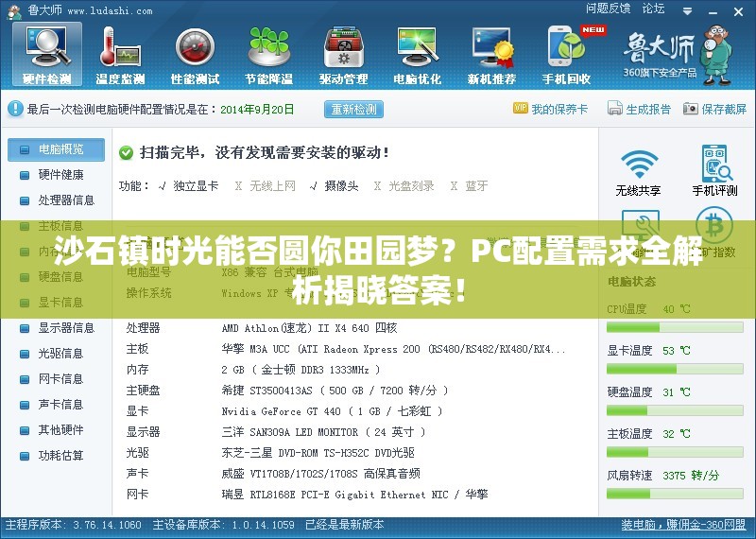Click the 希捷 ST3500413AS hard disk entry
The image size is (756, 539).
[335, 391]
